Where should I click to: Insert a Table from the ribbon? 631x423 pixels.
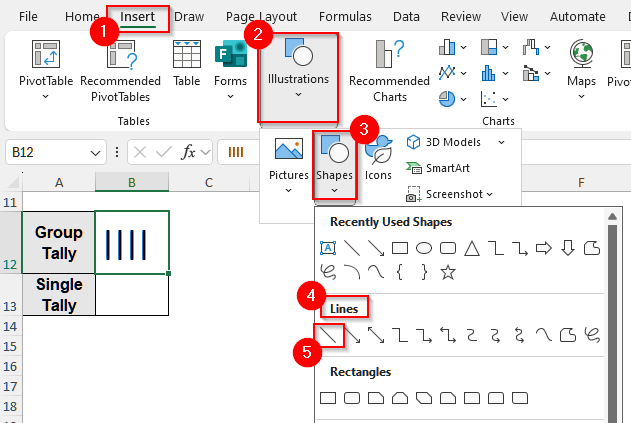point(187,63)
